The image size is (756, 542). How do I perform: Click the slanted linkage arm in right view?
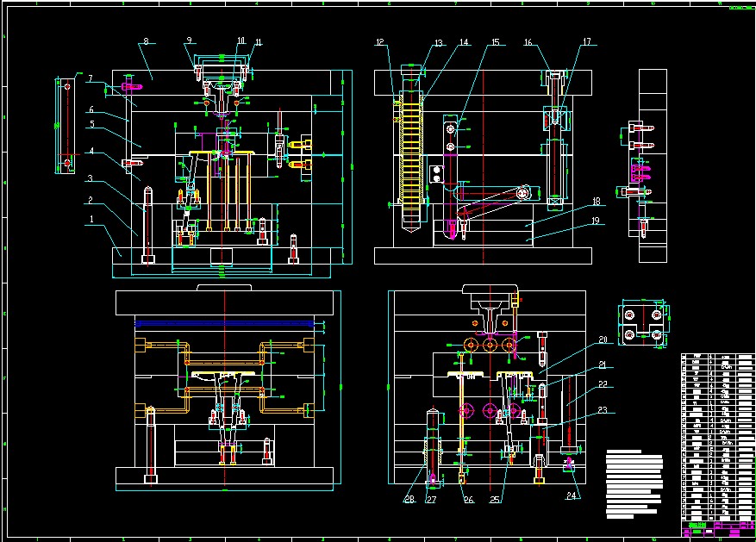[491, 202]
